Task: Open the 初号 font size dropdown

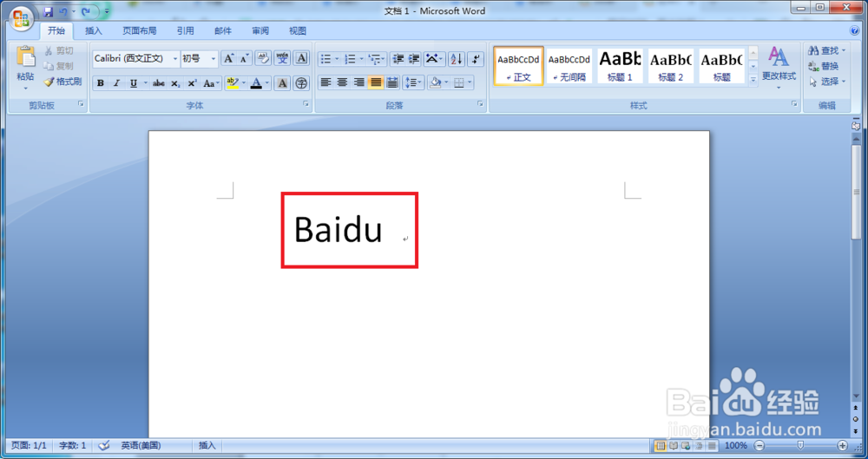Action: (x=214, y=59)
